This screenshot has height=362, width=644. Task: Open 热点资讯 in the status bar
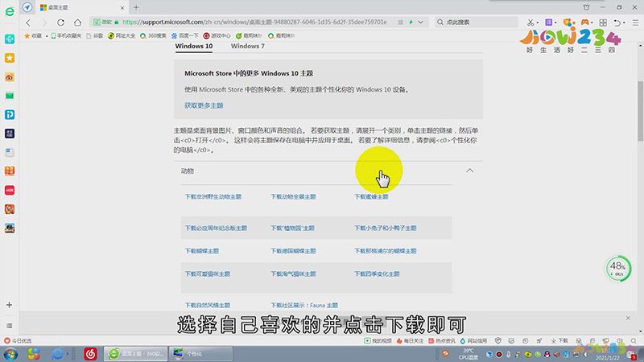coord(442,340)
